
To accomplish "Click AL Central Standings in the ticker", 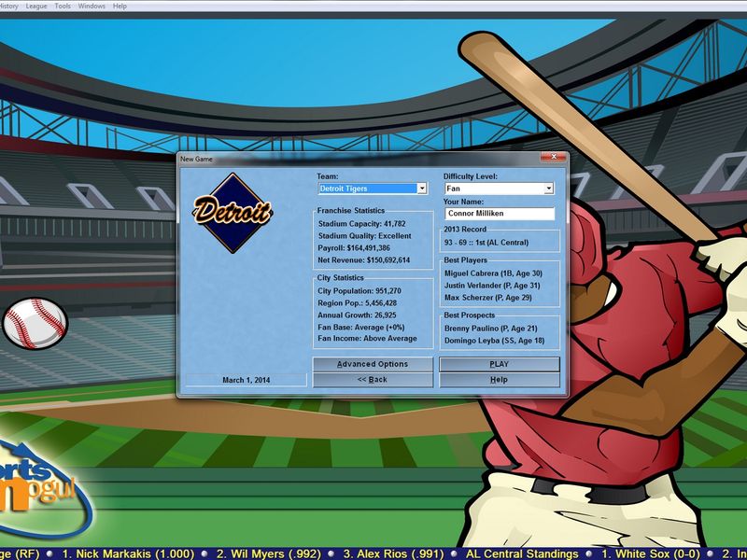I will point(522,553).
